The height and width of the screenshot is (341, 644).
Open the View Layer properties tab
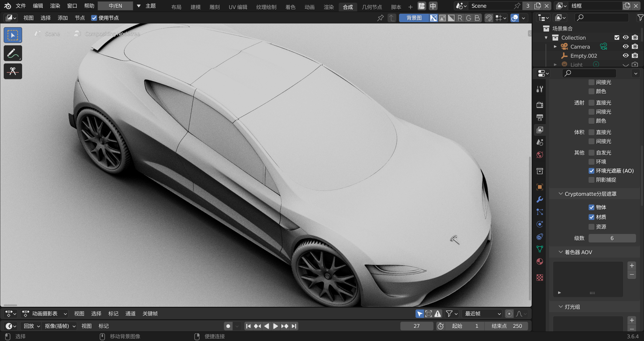coord(540,130)
